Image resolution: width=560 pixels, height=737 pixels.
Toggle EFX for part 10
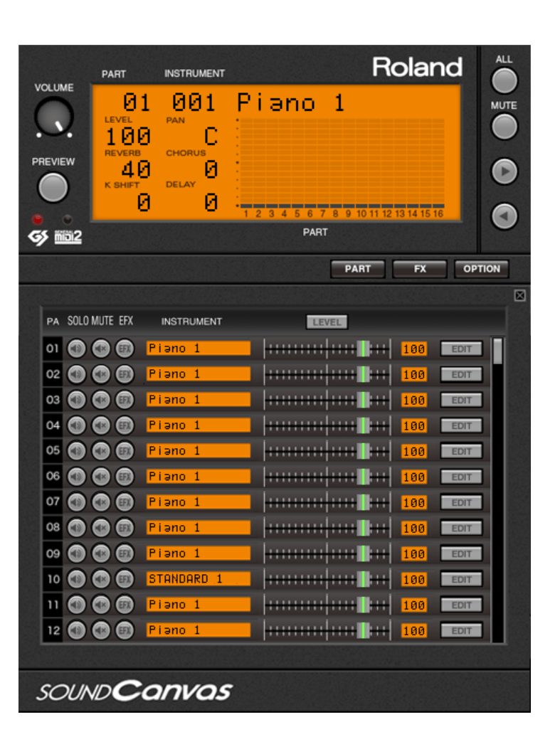(x=125, y=579)
